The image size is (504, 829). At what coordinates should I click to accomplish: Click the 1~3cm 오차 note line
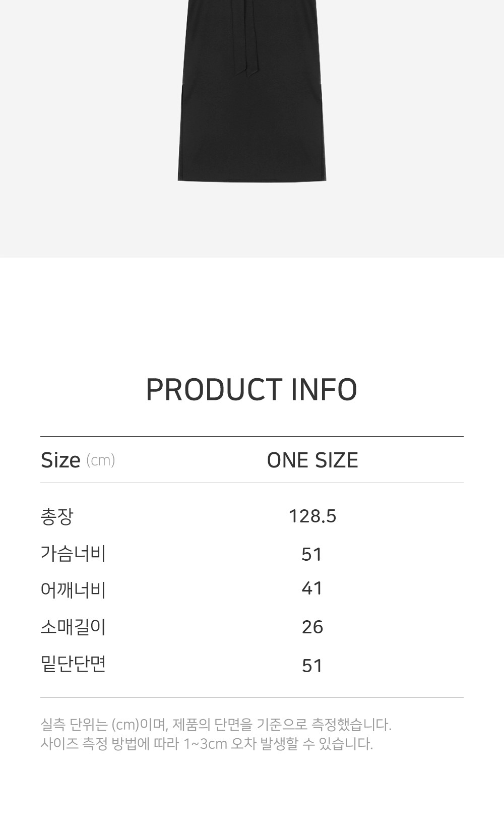point(207,744)
